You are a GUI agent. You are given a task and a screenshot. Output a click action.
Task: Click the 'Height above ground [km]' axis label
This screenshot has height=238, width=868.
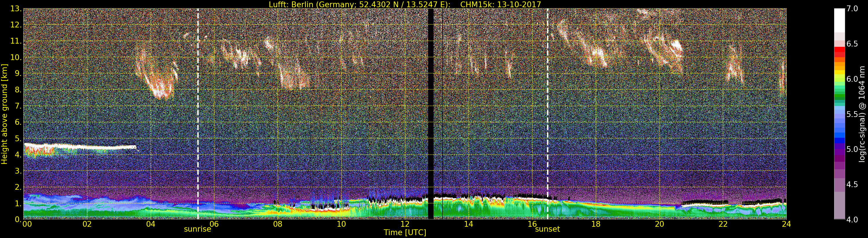click(4, 114)
